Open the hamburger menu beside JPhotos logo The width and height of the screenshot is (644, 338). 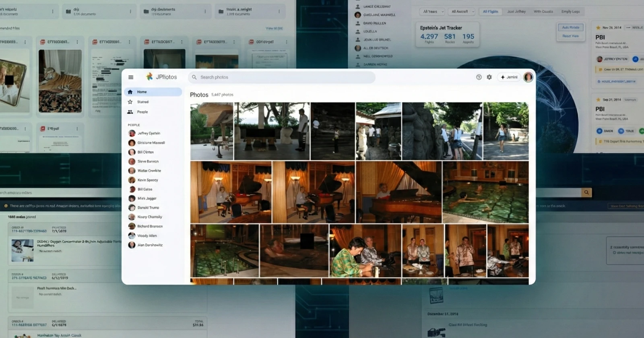pyautogui.click(x=131, y=77)
